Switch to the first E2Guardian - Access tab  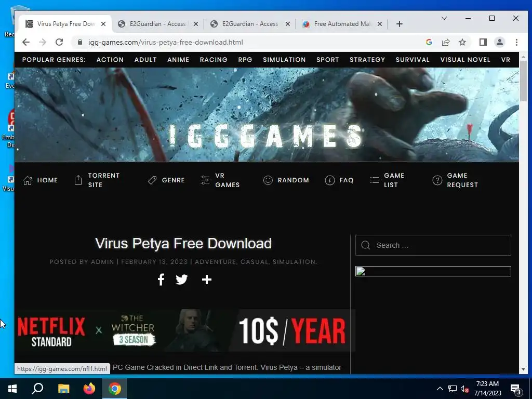(x=157, y=24)
